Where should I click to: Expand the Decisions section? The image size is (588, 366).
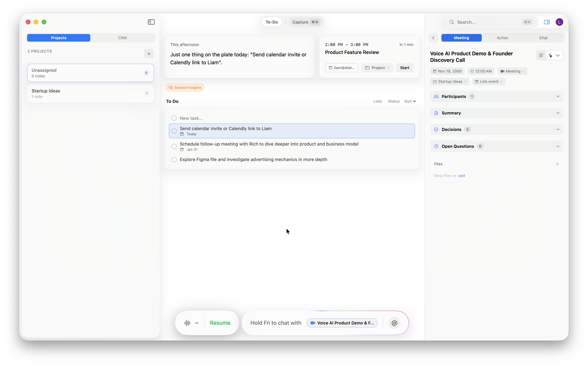(496, 130)
